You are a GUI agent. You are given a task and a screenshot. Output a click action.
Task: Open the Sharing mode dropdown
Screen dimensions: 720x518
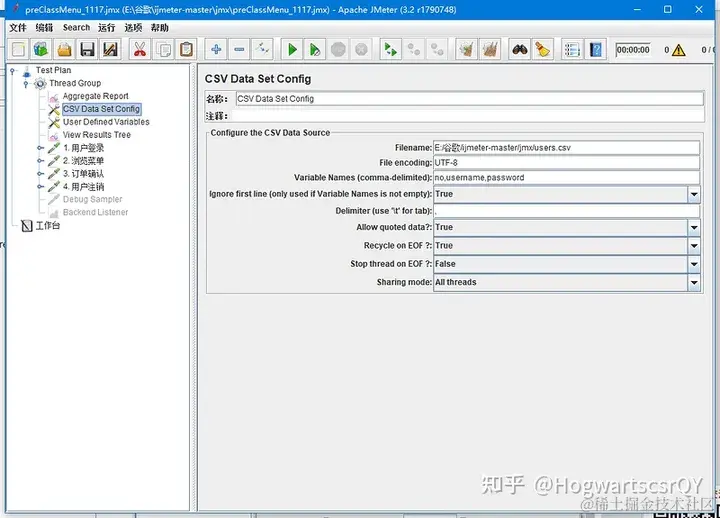point(694,282)
